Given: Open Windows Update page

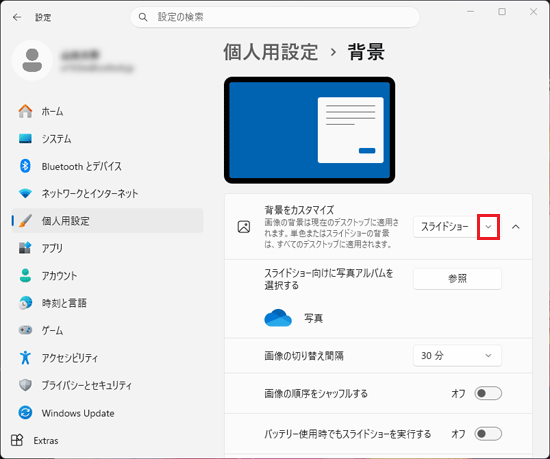Looking at the screenshot, I should 107,412.
